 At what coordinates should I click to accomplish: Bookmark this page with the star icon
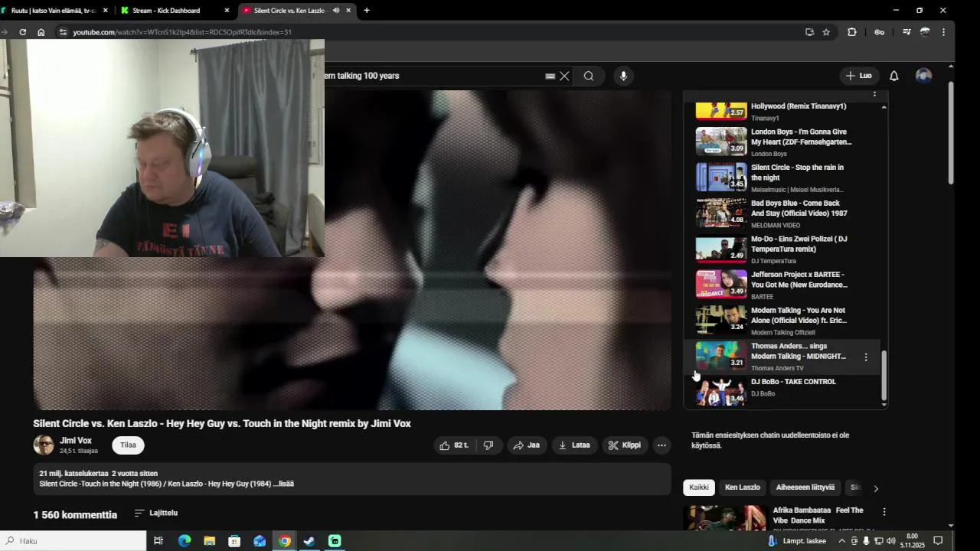(x=826, y=32)
